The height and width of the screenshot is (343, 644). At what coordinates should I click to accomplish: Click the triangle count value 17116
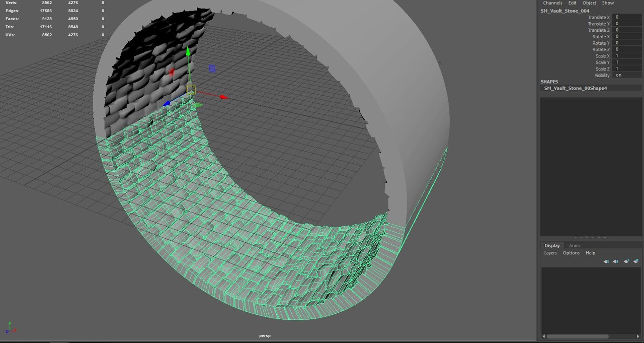click(46, 27)
